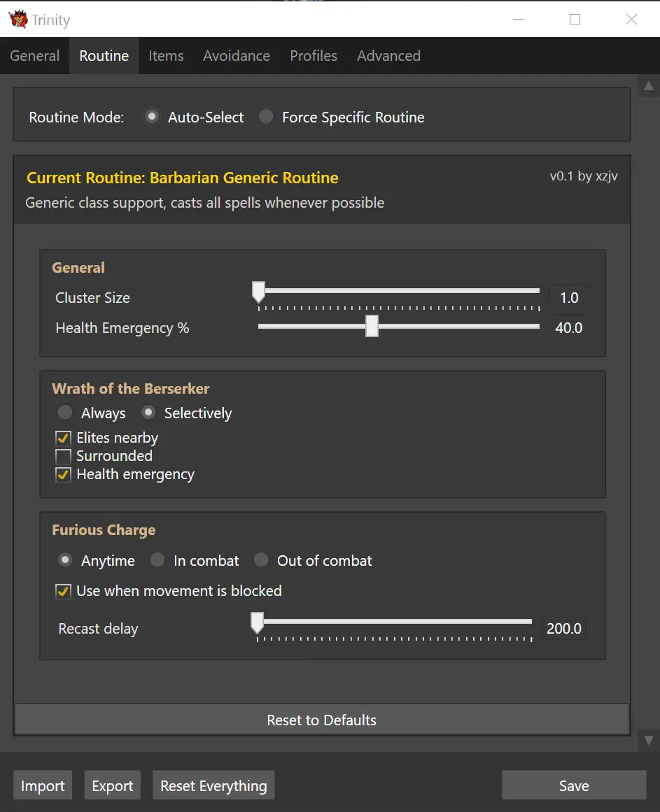Enable the Surrounded checkbox
The width and height of the screenshot is (660, 812).
(63, 456)
